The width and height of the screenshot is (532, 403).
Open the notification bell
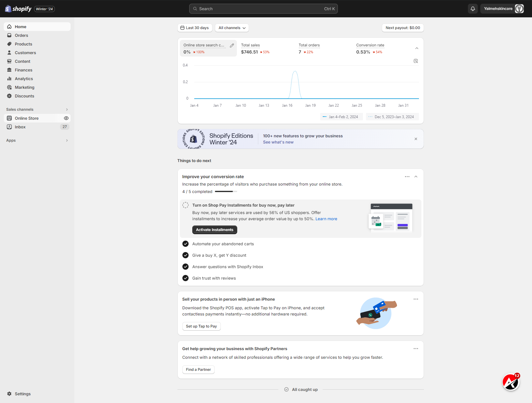473,9
